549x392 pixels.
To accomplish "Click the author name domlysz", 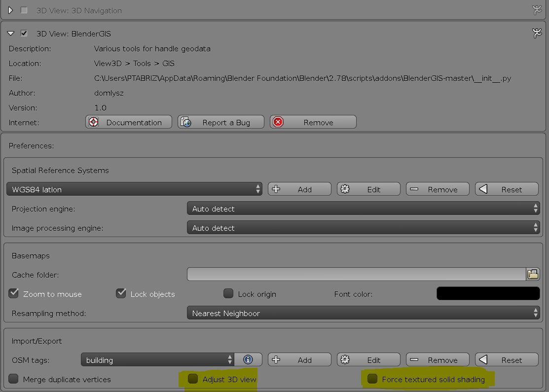I will coord(109,93).
